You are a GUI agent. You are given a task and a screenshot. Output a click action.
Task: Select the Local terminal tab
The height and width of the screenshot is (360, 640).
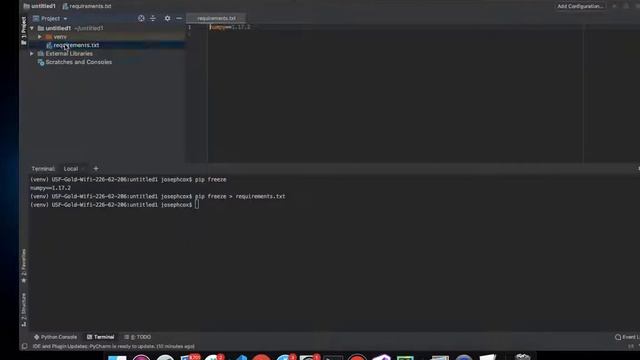[x=71, y=169]
